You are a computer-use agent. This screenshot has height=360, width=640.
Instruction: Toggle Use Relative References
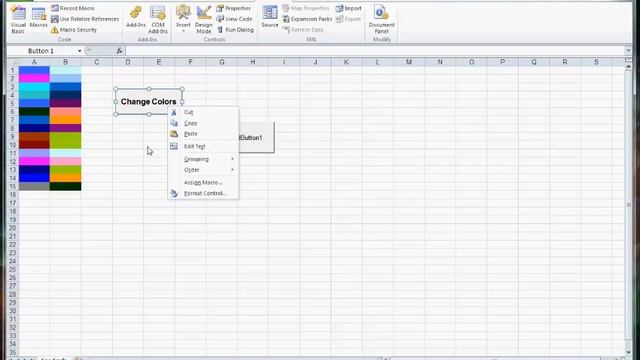click(x=85, y=19)
